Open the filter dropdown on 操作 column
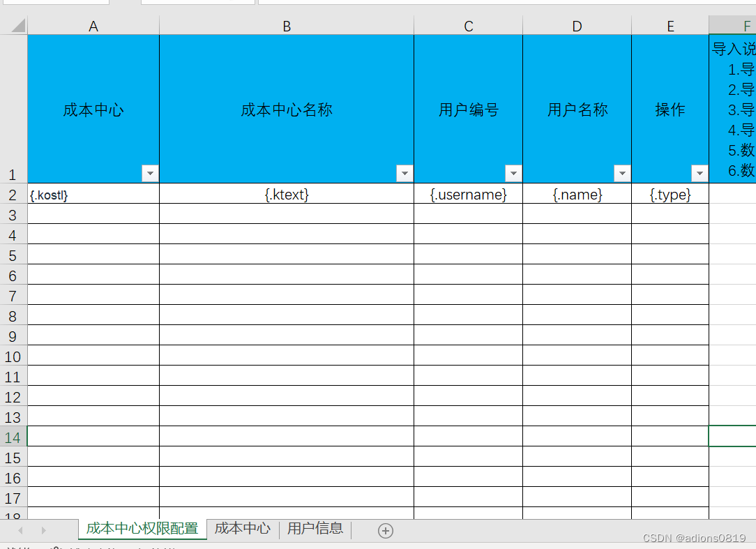The image size is (756, 549). click(x=700, y=173)
